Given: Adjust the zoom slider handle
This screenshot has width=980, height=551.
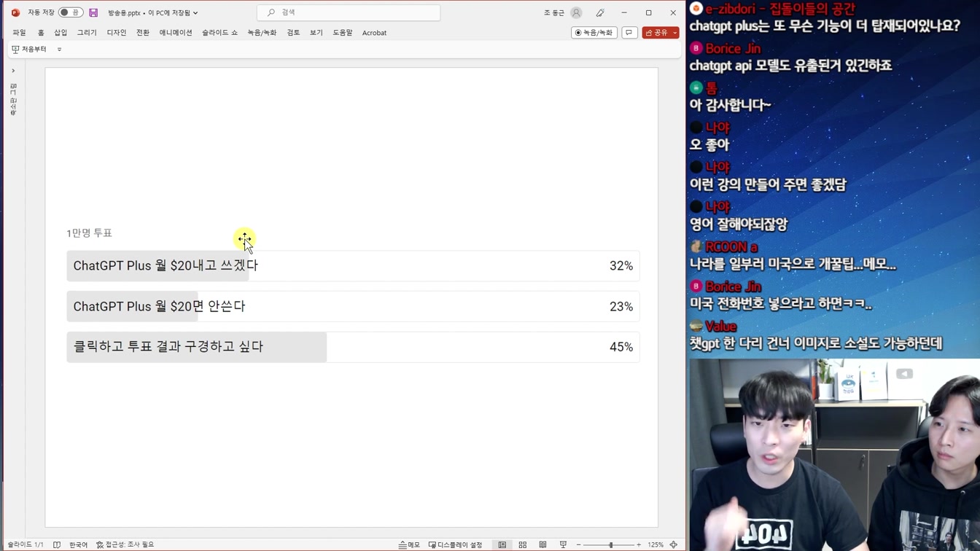Looking at the screenshot, I should (611, 544).
